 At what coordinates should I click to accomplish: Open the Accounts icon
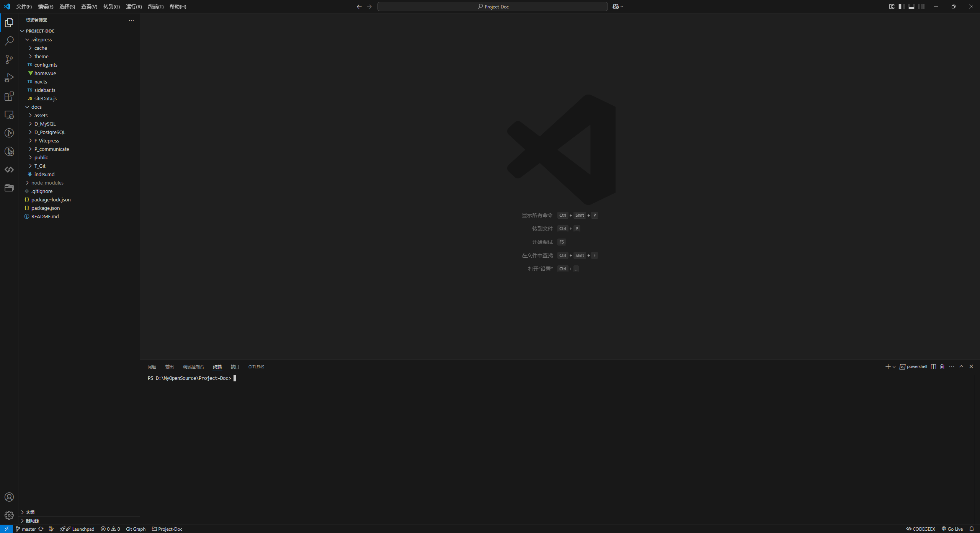coord(9,497)
